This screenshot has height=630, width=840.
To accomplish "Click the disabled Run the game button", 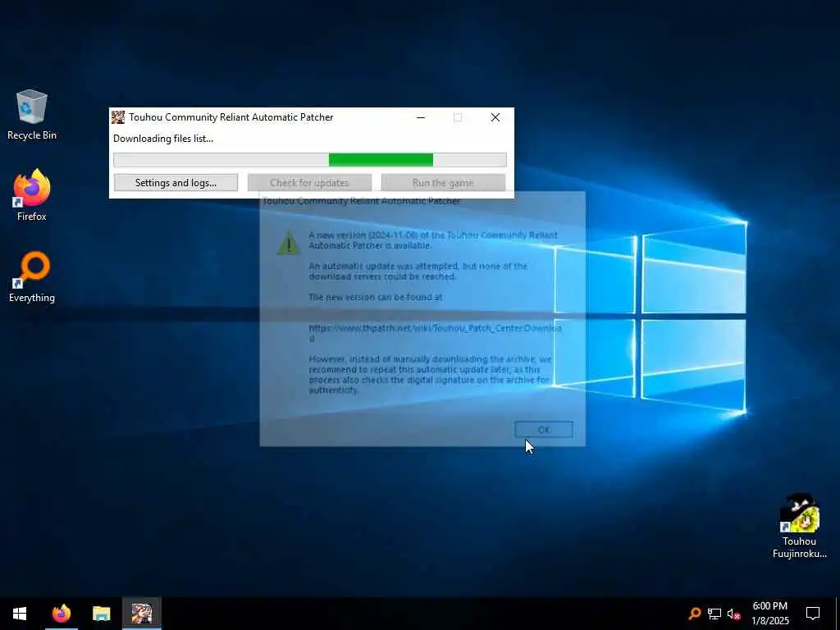I will pyautogui.click(x=443, y=183).
